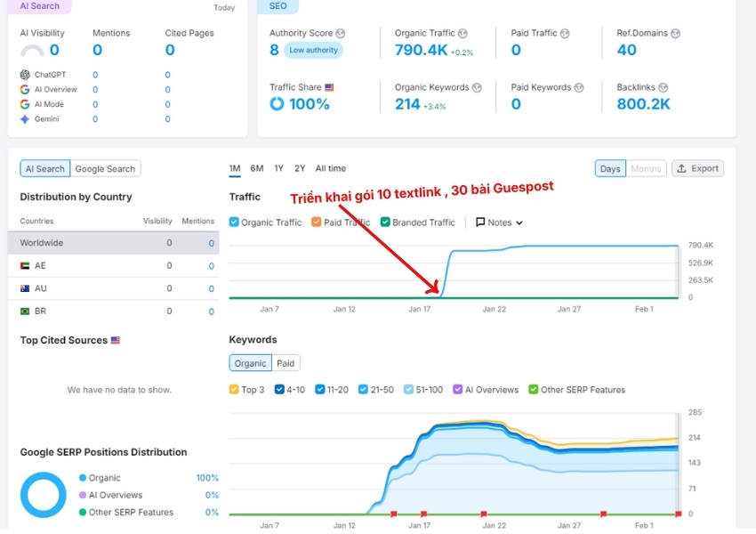756x534 pixels.
Task: Click the US flag beside Traffic Share
Action: (x=329, y=88)
